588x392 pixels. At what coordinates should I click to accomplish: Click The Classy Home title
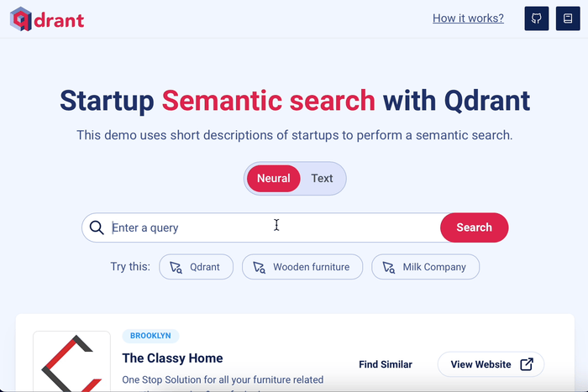pos(172,358)
